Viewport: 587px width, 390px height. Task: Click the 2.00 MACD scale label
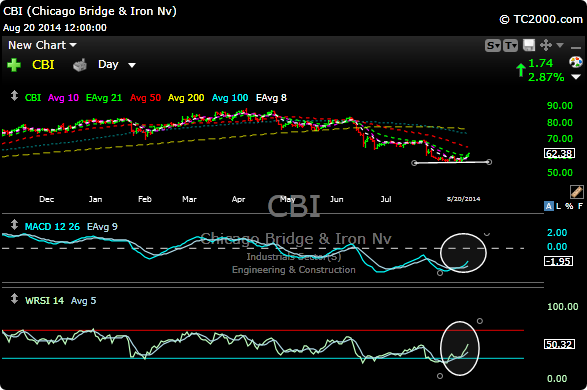pos(557,233)
